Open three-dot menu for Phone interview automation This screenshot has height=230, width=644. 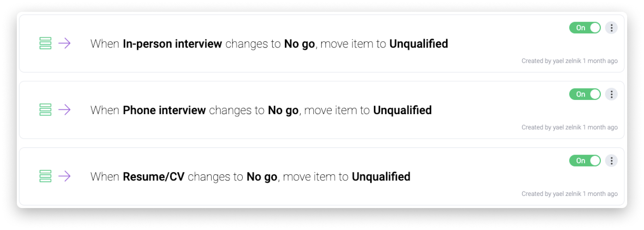click(x=611, y=94)
